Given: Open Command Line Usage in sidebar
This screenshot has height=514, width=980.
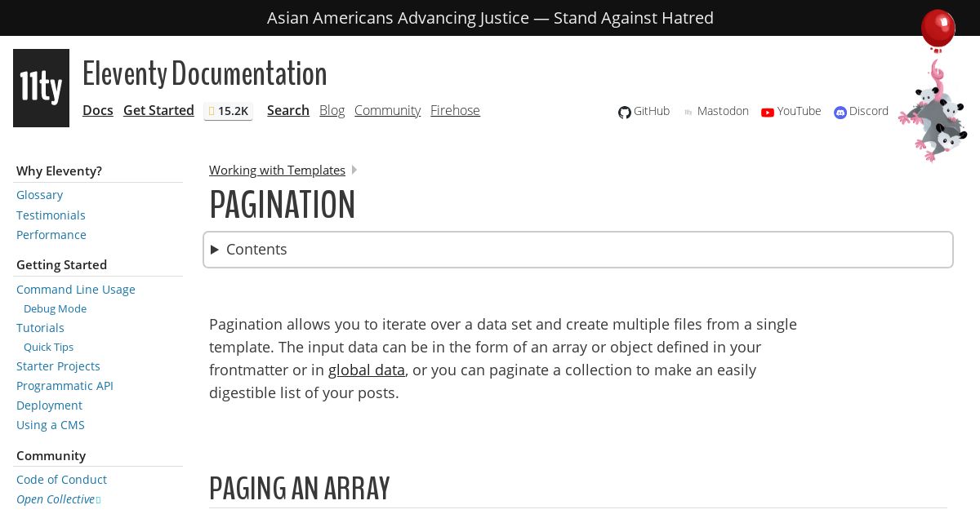Looking at the screenshot, I should pos(76,289).
